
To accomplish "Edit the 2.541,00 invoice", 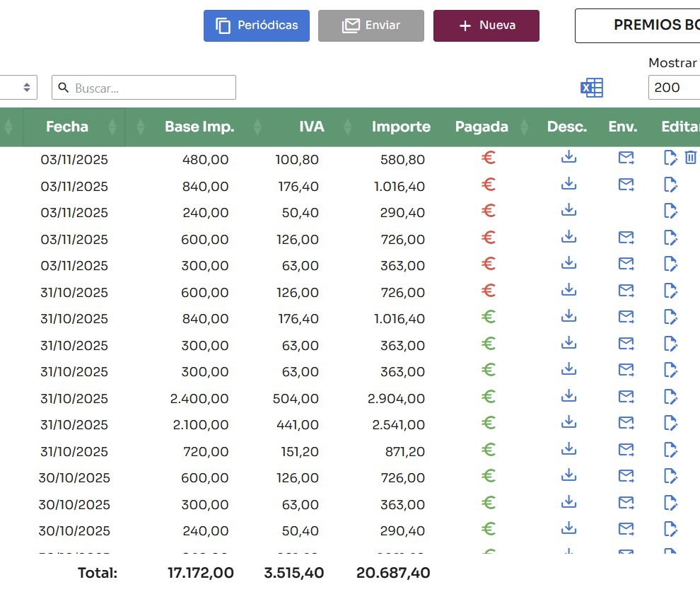I will 670,424.
